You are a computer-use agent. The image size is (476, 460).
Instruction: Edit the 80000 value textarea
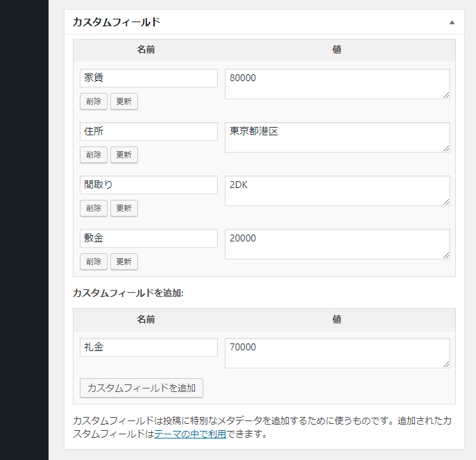337,83
